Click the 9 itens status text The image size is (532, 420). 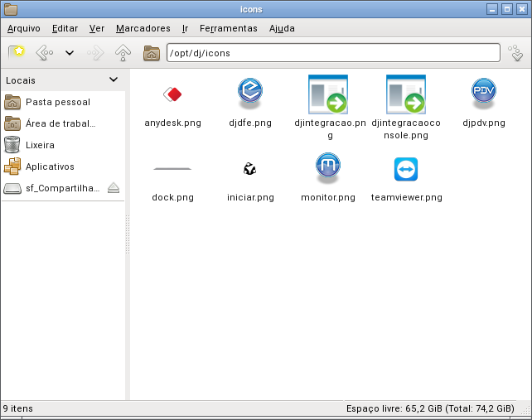(x=18, y=408)
